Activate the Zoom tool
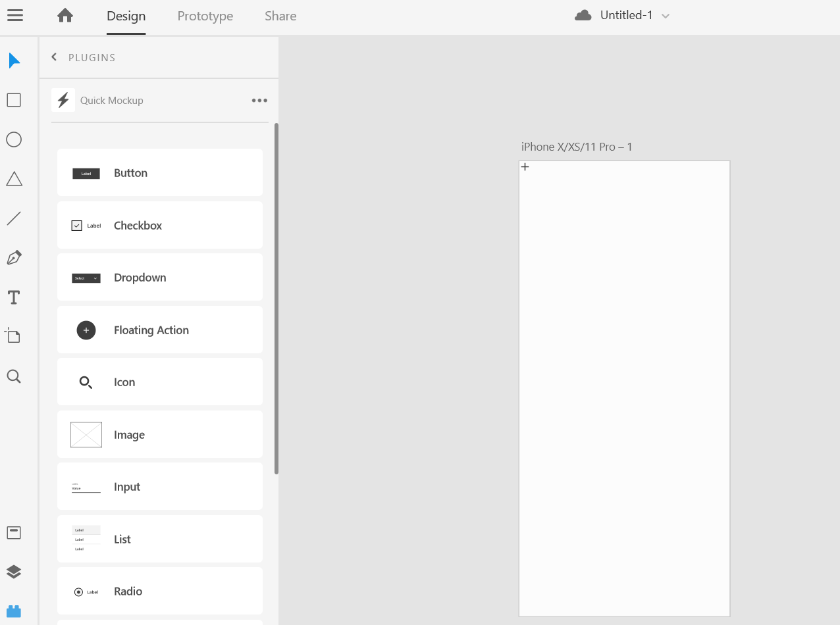The width and height of the screenshot is (840, 625). [x=14, y=376]
